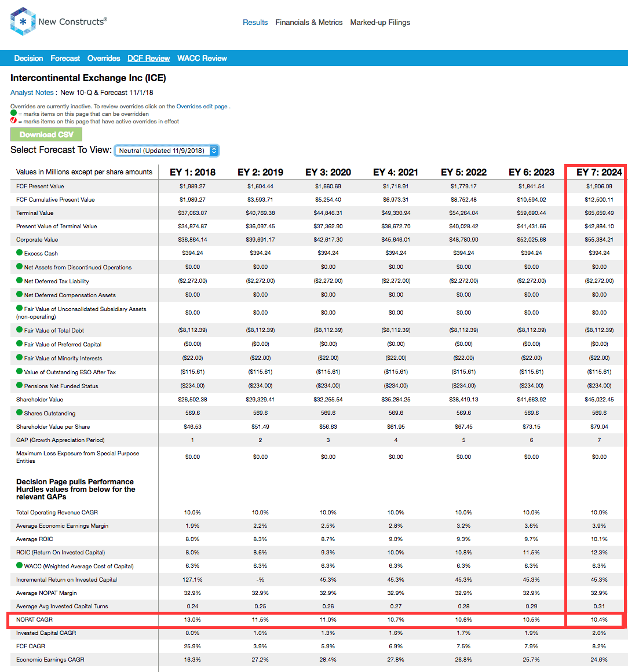Click the Shareholder Value row label
Screen dimensions: 628x672
click(39, 399)
